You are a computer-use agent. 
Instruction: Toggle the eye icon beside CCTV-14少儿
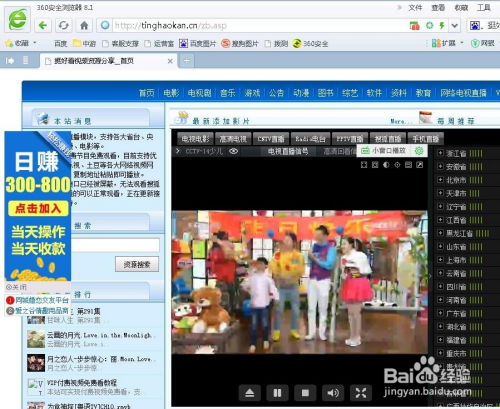(x=234, y=151)
